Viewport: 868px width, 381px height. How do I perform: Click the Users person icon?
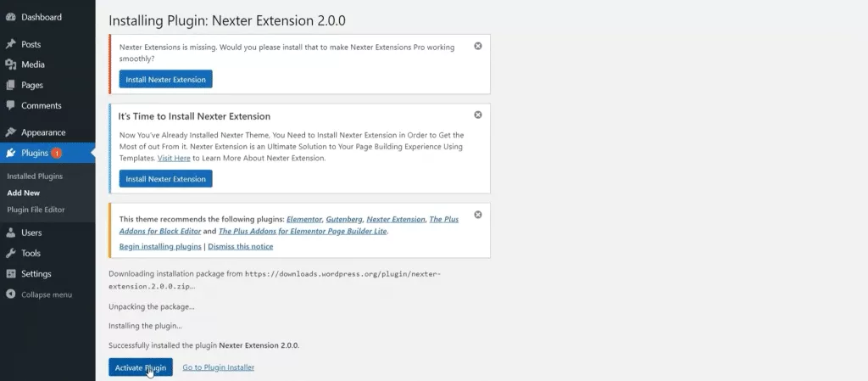(x=10, y=233)
